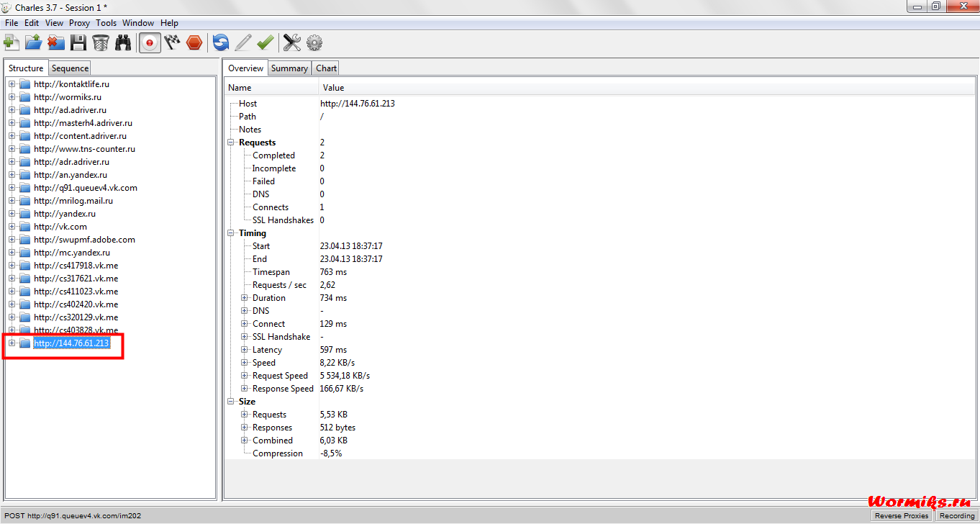Select the http://cs402420.vk.me host

pos(76,304)
